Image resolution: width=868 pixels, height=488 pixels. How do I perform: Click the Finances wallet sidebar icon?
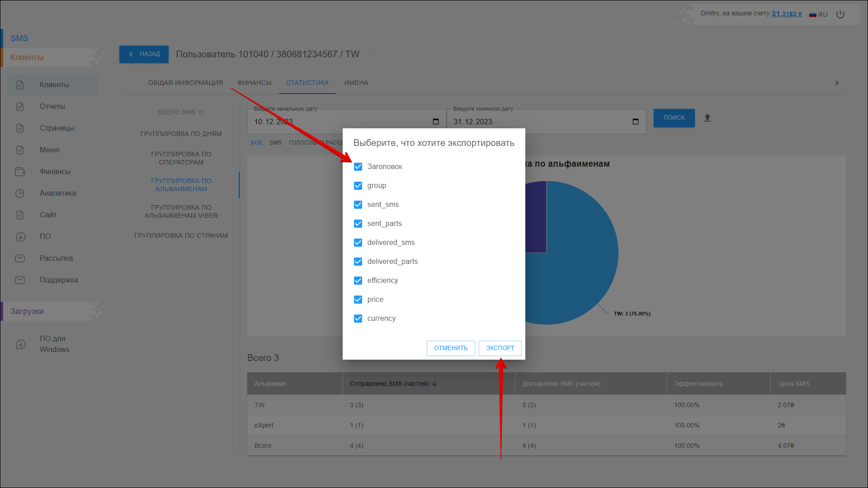click(20, 172)
